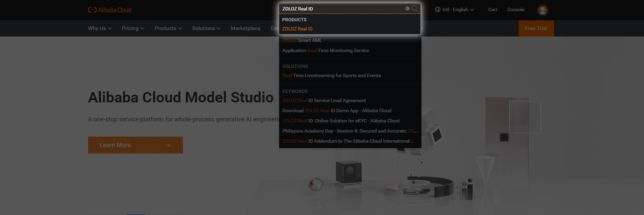Go to the Console

[x=516, y=9]
